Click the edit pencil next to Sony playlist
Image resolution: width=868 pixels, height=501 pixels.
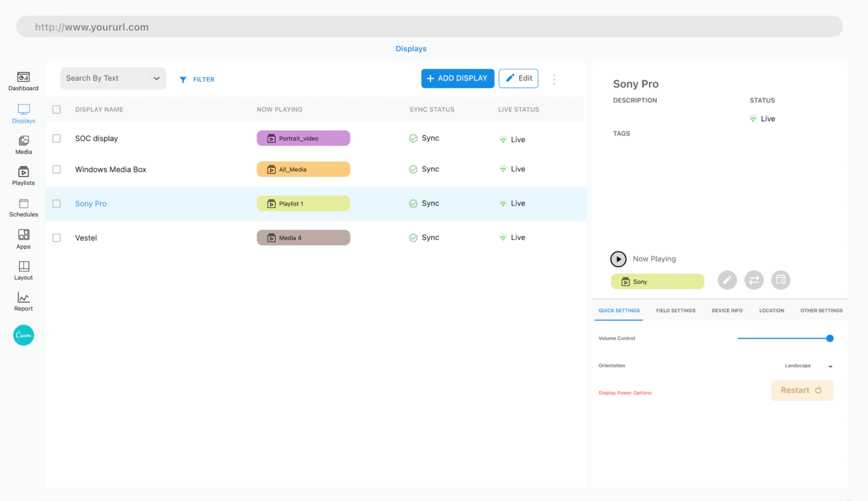[727, 280]
